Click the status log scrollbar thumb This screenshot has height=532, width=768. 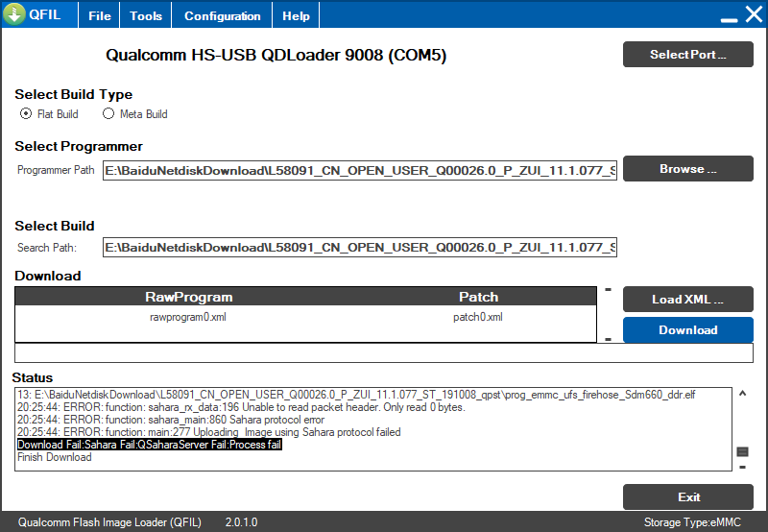[x=742, y=451]
